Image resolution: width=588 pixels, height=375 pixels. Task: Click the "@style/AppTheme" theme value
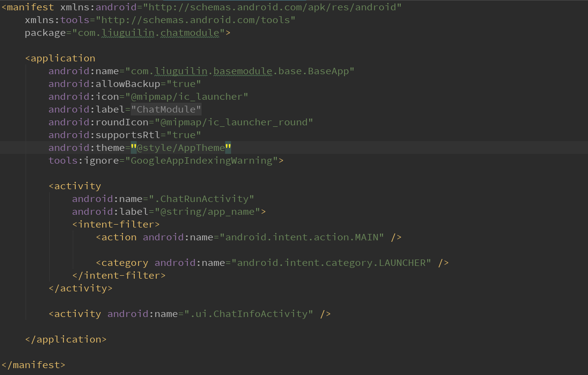point(181,148)
